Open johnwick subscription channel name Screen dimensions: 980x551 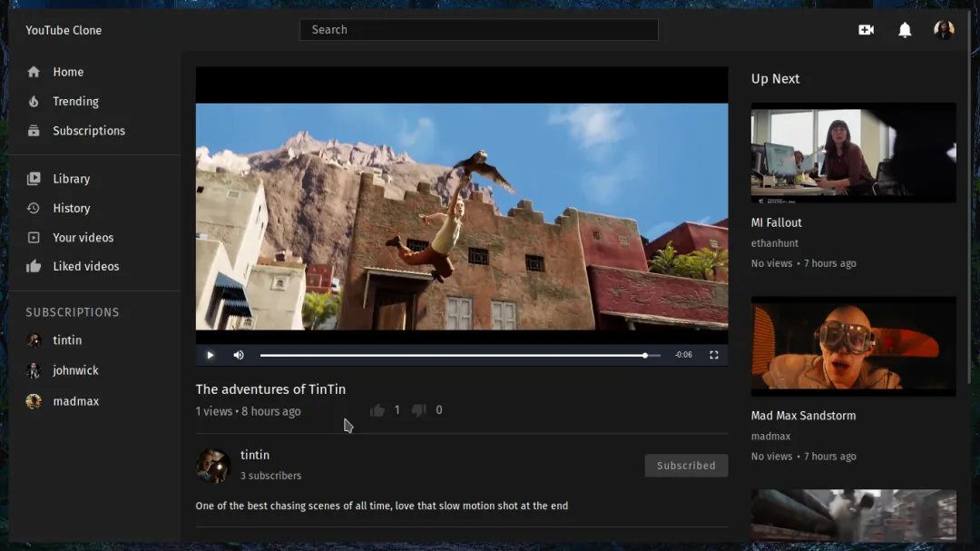(75, 370)
